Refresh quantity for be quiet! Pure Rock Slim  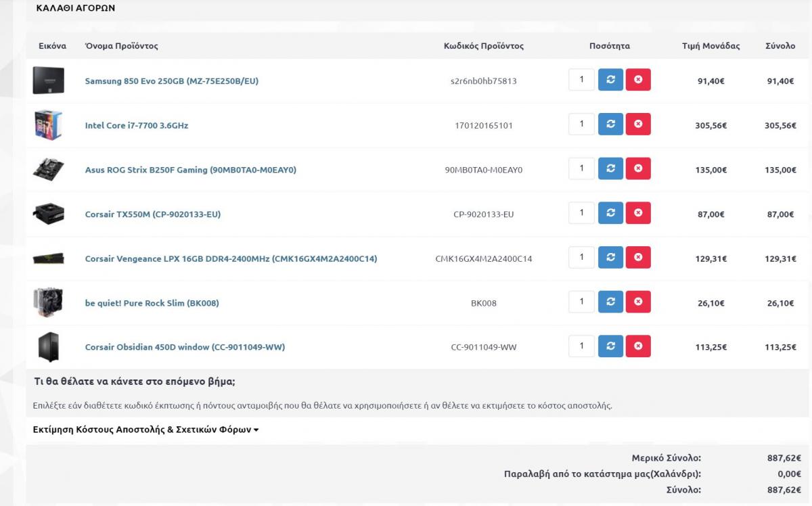[x=610, y=302]
